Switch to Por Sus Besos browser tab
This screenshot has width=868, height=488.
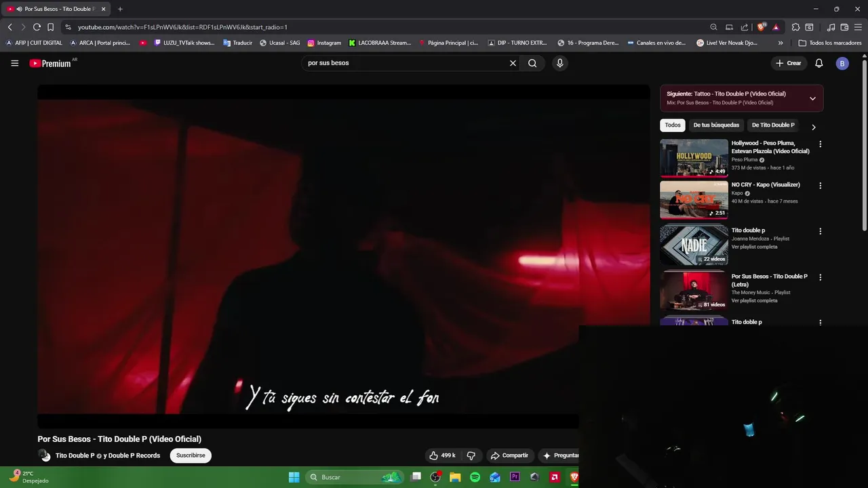click(x=56, y=9)
